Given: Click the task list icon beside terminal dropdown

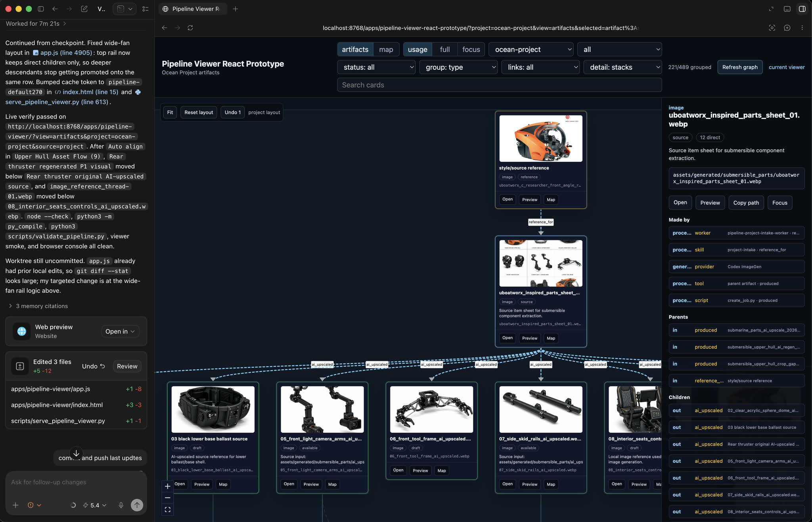Looking at the screenshot, I should point(146,9).
